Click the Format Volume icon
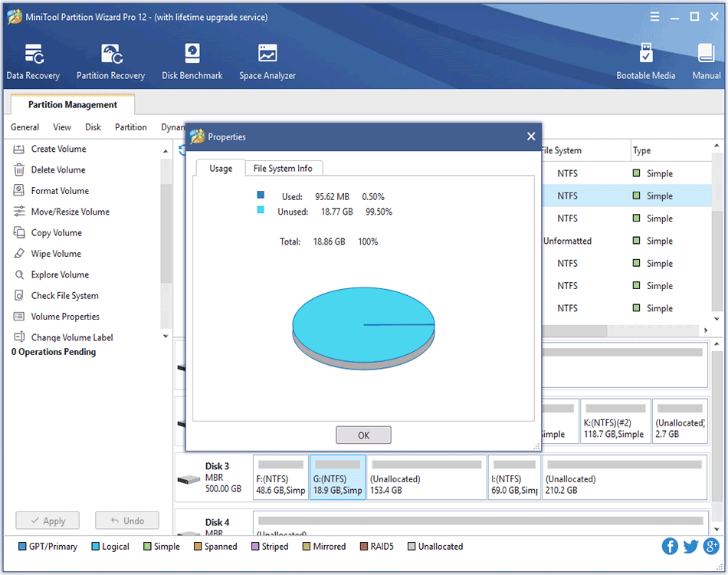 (x=18, y=190)
